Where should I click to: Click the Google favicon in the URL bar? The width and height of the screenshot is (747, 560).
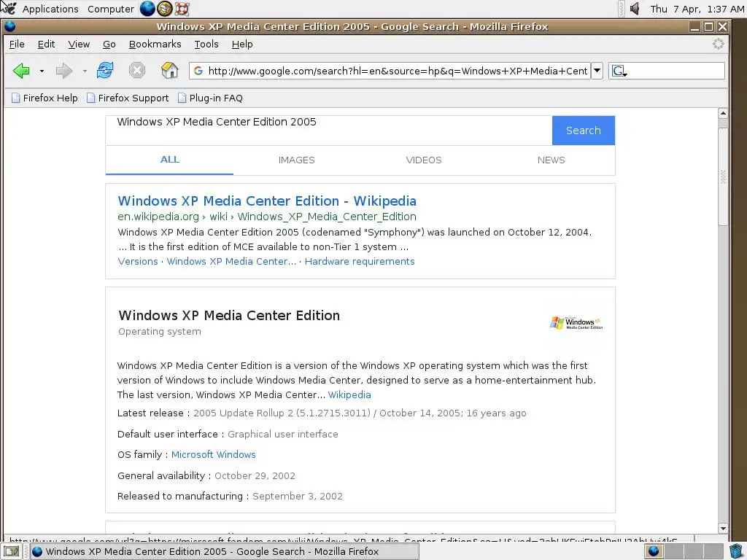click(198, 71)
